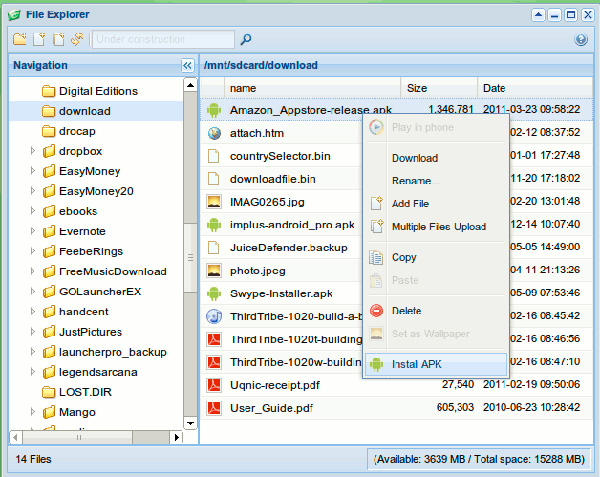The height and width of the screenshot is (477, 600).
Task: Click the magnifier search icon in toolbar
Action: [246, 40]
